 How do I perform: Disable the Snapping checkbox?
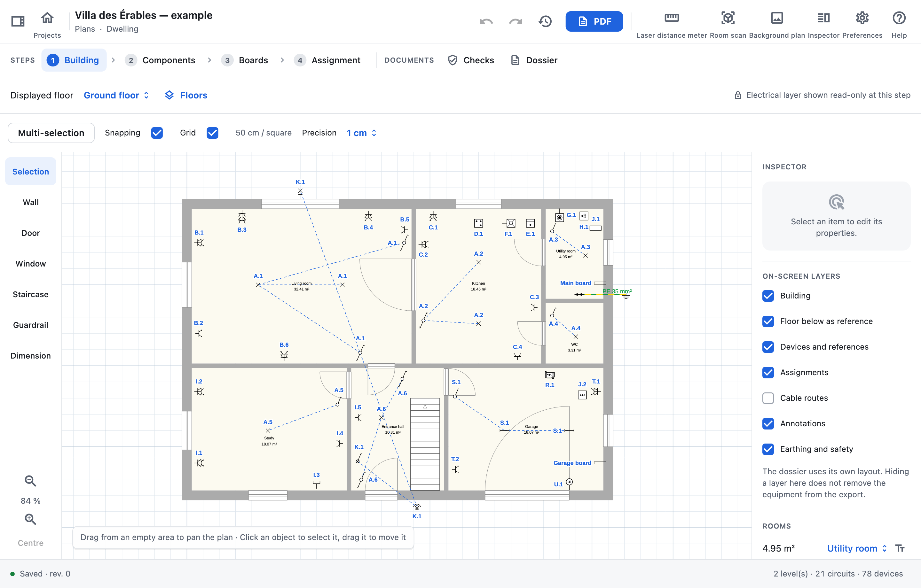[157, 133]
